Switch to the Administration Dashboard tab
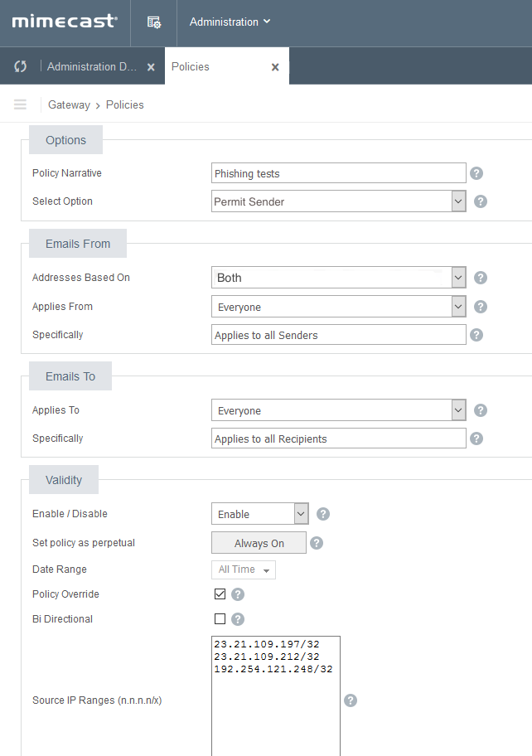This screenshot has width=532, height=756. tap(91, 66)
